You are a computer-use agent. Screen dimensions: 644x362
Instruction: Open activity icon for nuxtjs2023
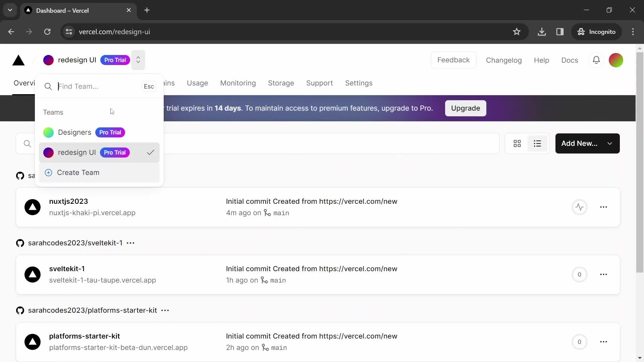(x=579, y=207)
